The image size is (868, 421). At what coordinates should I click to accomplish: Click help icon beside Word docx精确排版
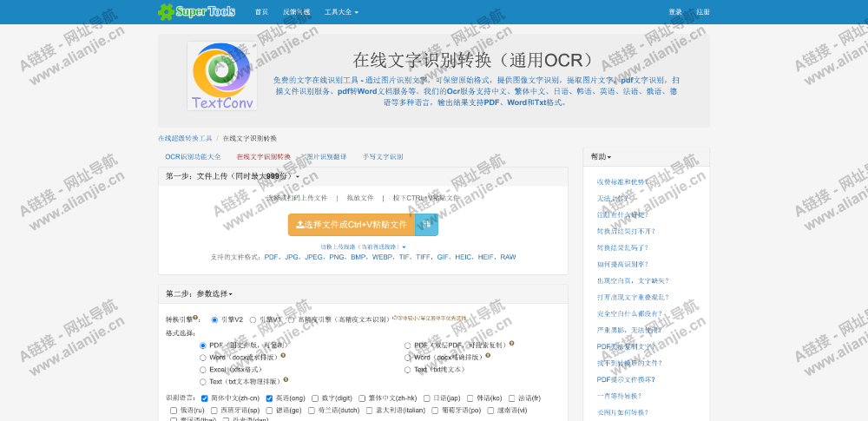coord(488,356)
